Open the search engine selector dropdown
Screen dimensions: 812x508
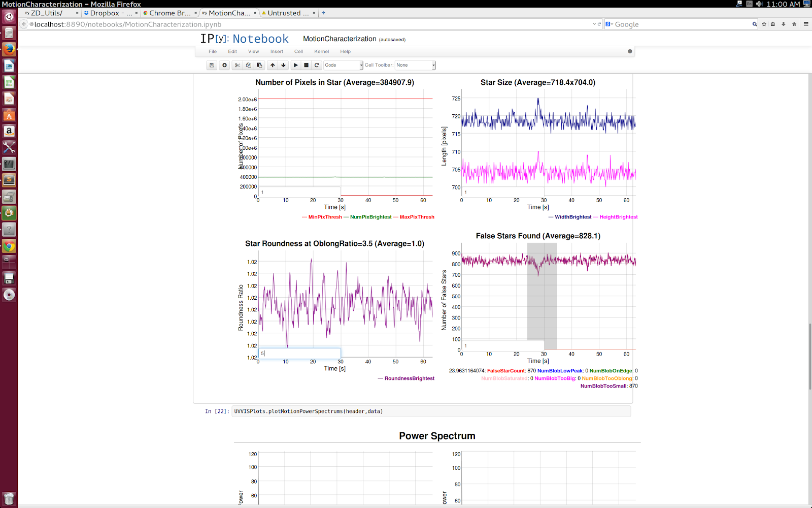click(x=609, y=24)
